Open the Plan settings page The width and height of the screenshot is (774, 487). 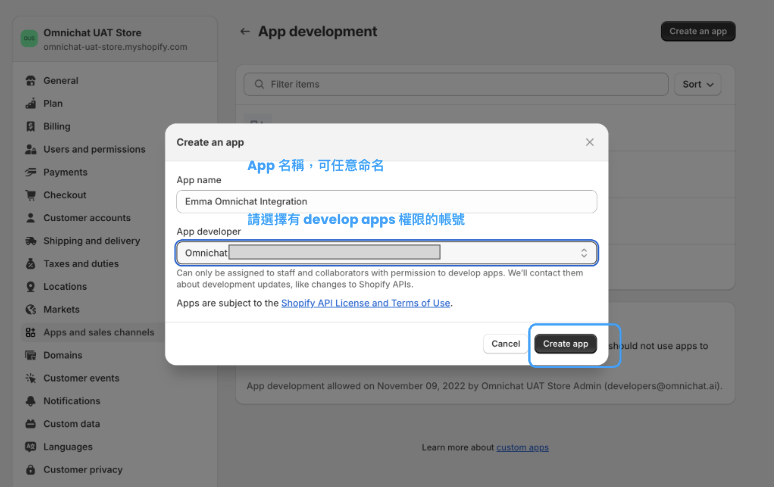click(x=53, y=104)
